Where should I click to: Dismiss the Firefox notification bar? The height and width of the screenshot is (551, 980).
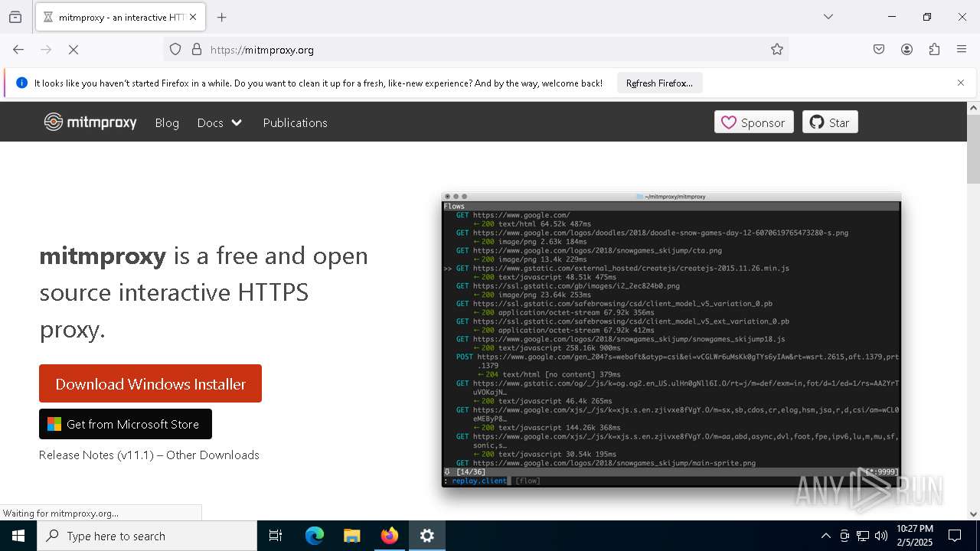click(961, 83)
